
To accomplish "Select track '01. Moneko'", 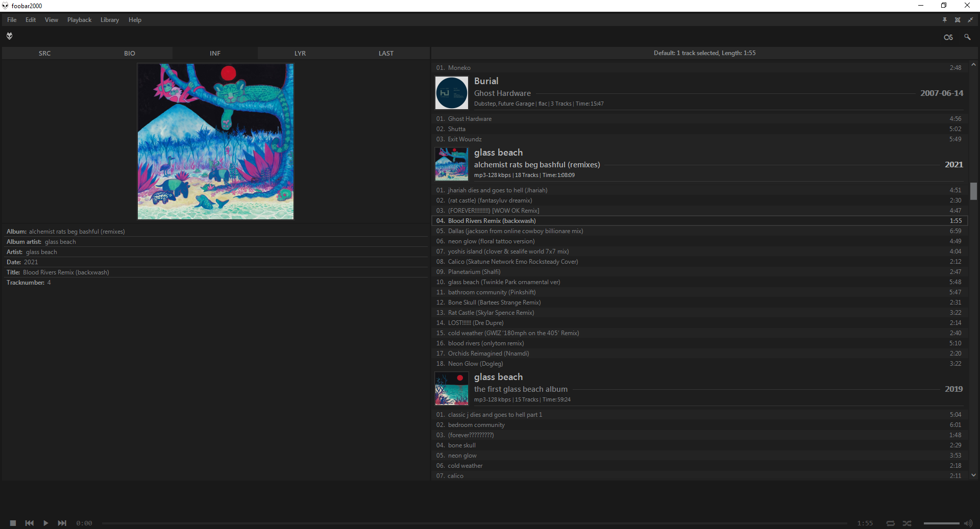I will (x=700, y=68).
